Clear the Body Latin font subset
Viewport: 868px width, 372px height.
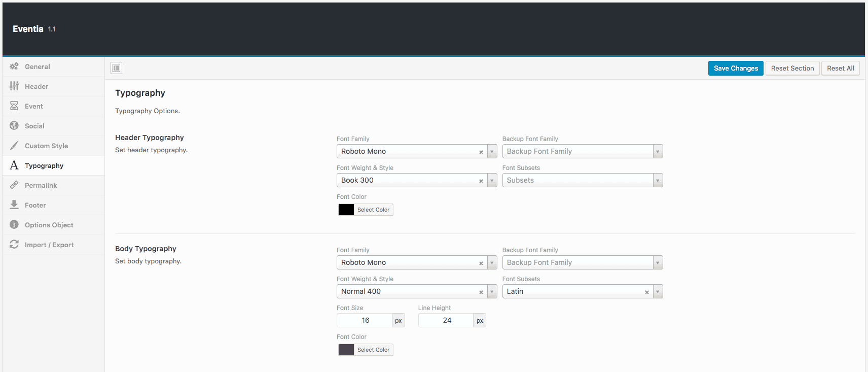(647, 292)
